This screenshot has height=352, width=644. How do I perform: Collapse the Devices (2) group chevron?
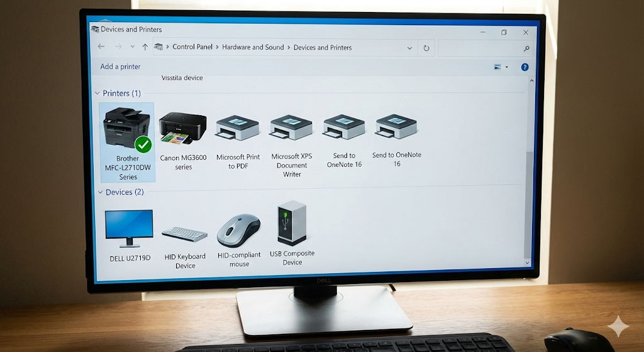(100, 192)
